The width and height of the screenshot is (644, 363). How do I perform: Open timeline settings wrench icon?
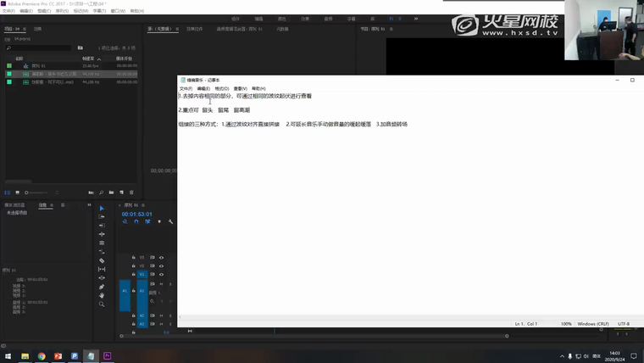(170, 222)
